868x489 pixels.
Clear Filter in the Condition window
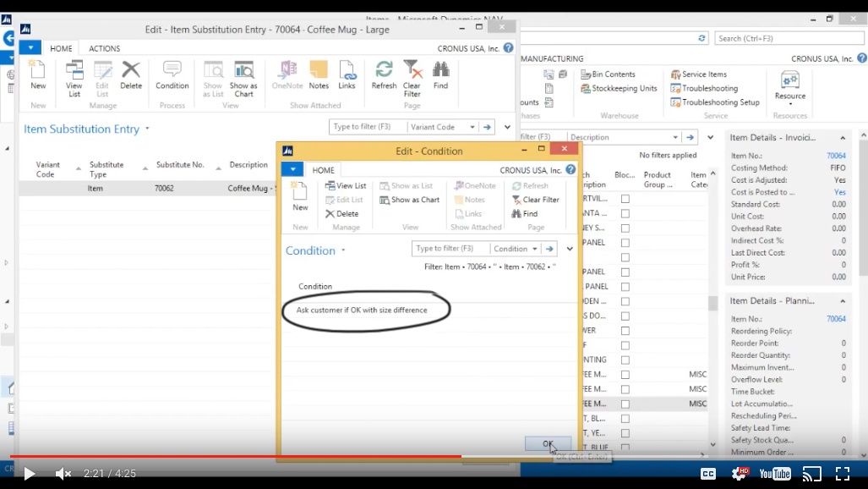coord(535,200)
